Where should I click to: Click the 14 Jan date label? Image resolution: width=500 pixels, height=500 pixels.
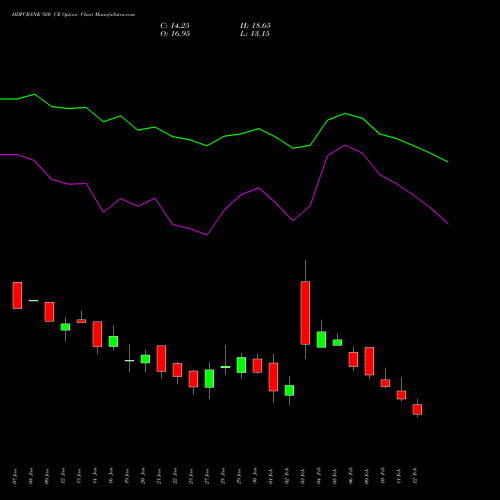95,476
